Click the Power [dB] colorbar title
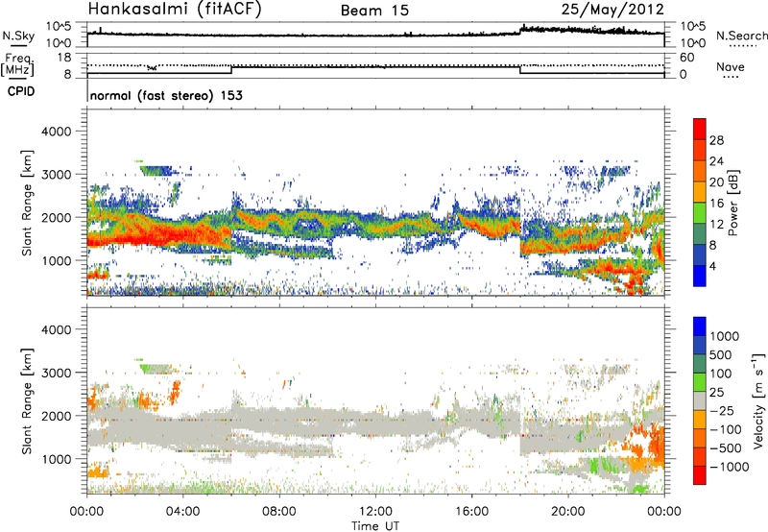Viewport: 768px width, 532px height. [733, 203]
